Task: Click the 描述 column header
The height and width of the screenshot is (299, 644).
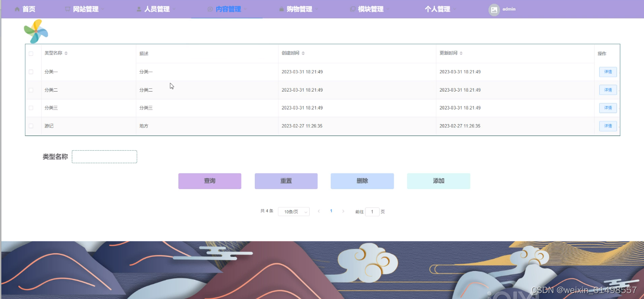Action: point(144,54)
